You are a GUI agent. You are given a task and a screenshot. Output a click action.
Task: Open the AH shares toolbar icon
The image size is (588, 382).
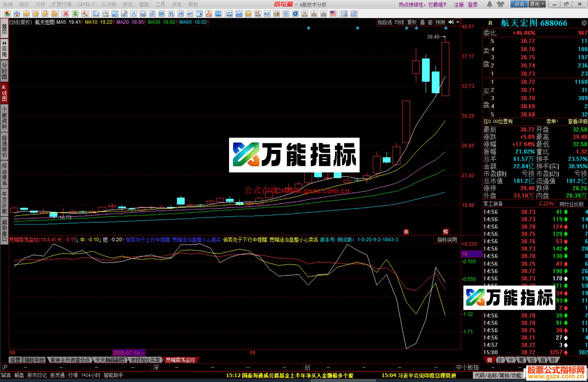click(190, 14)
